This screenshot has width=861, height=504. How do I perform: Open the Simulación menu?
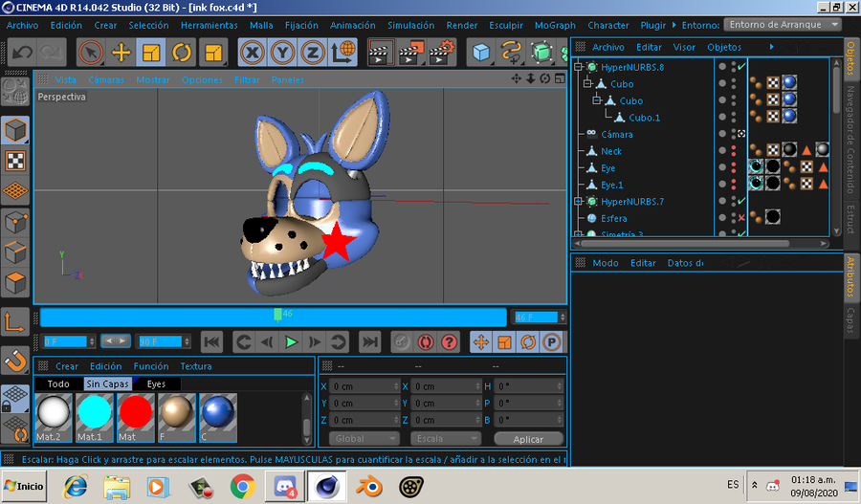click(410, 25)
